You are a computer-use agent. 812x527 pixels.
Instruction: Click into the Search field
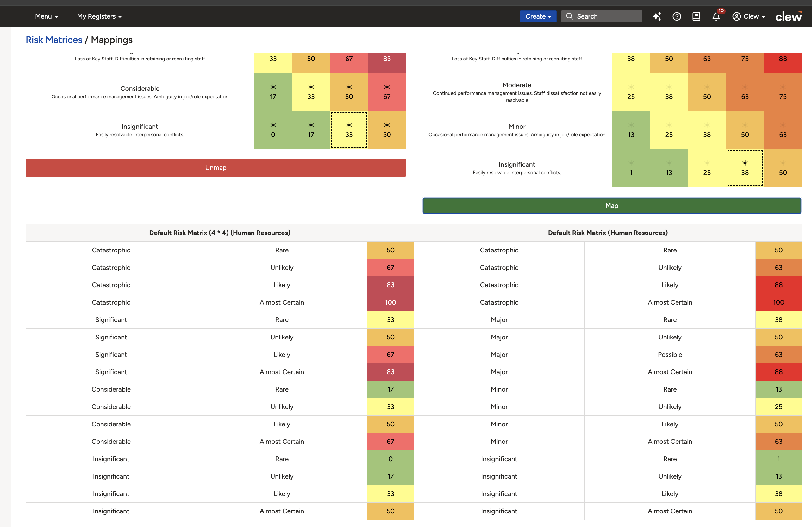coord(602,16)
